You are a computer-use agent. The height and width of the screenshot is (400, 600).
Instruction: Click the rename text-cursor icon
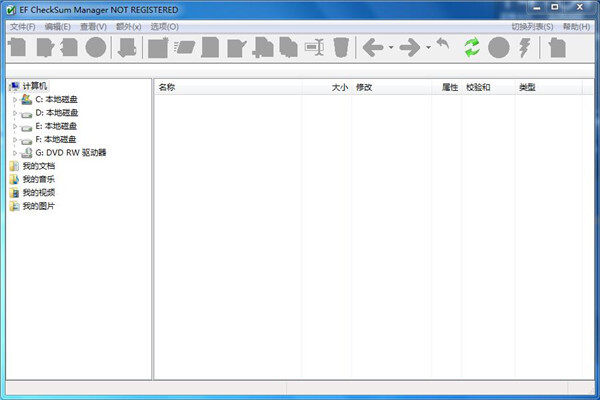click(x=315, y=47)
